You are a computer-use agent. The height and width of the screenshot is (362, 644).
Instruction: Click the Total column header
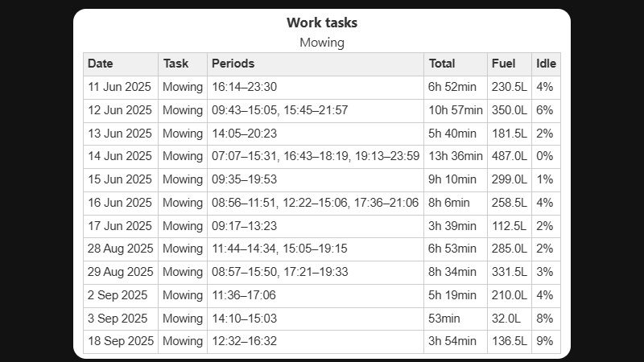[442, 64]
